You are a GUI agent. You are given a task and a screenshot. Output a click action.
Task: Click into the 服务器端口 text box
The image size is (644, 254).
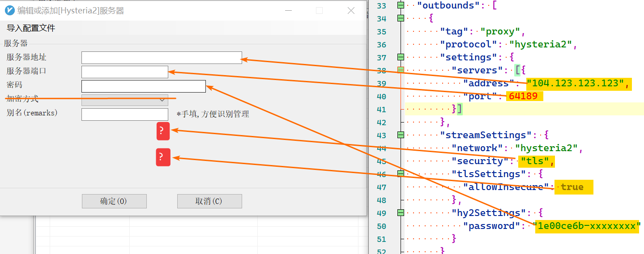(x=124, y=72)
